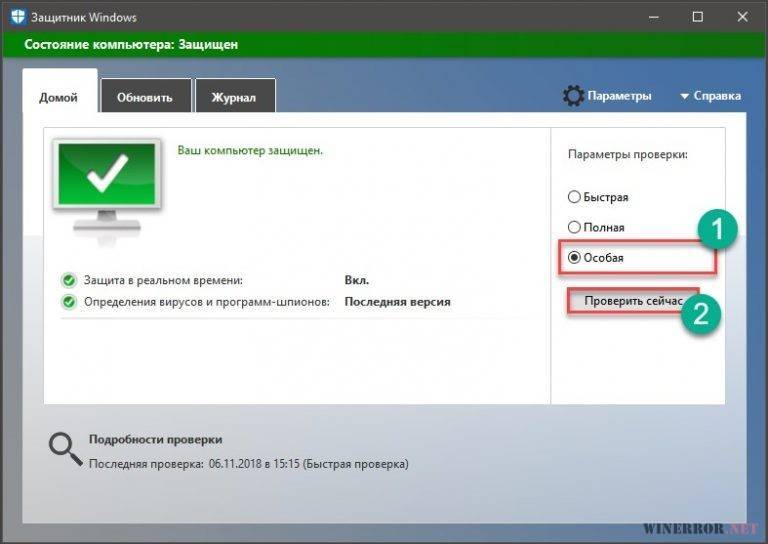Click the magnifying glass scan details icon

[65, 449]
